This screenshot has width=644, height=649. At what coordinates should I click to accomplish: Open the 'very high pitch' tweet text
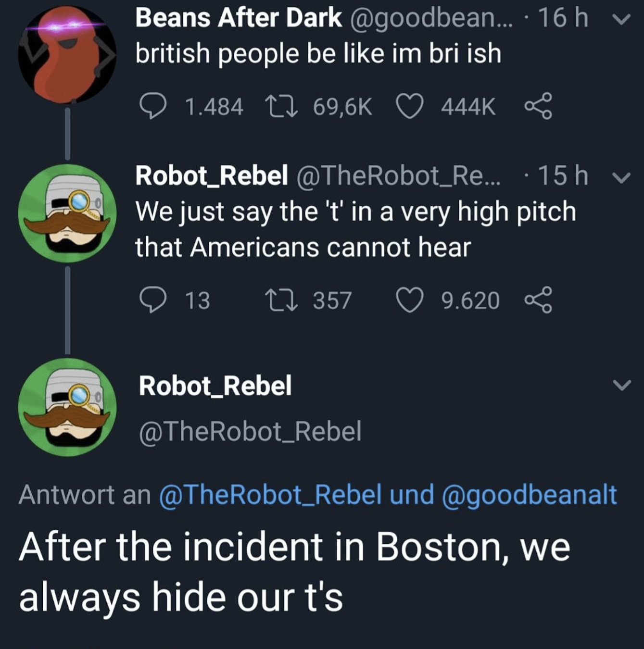point(355,229)
